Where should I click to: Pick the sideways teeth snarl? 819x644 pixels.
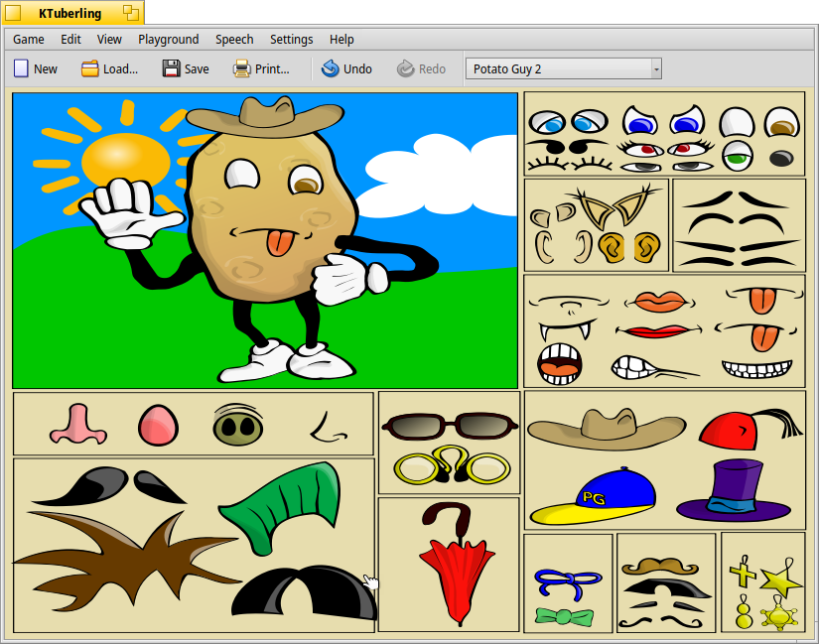pyautogui.click(x=655, y=368)
